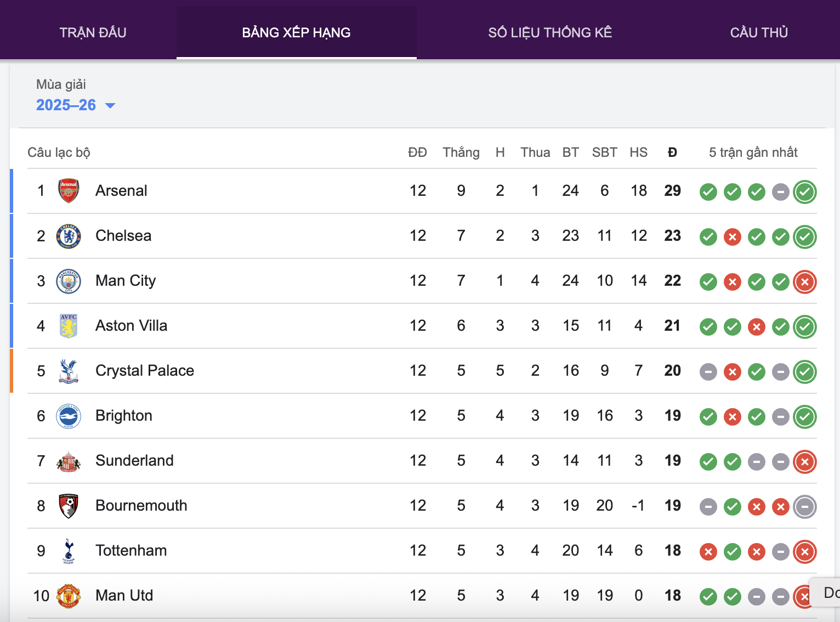
Task: Go to the CẦU THỦ tab
Action: pyautogui.click(x=759, y=32)
